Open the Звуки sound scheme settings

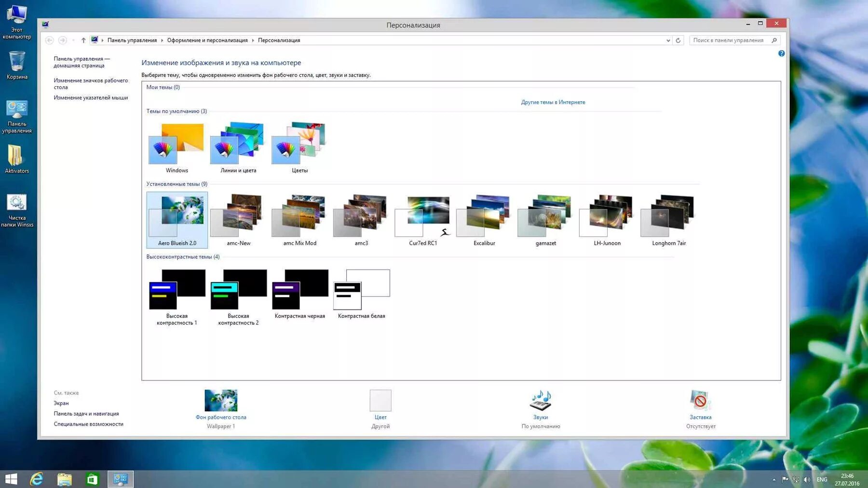[x=541, y=409]
